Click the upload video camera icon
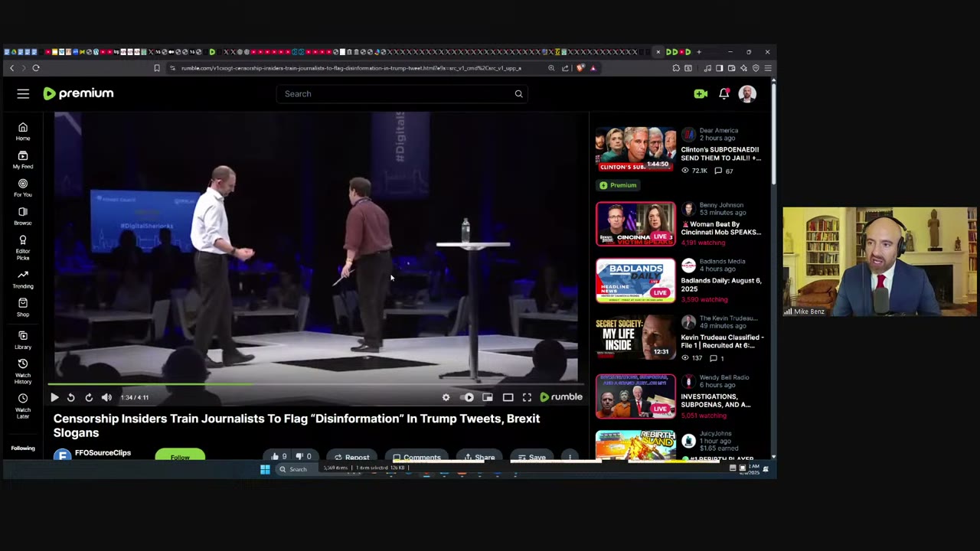 pos(701,93)
